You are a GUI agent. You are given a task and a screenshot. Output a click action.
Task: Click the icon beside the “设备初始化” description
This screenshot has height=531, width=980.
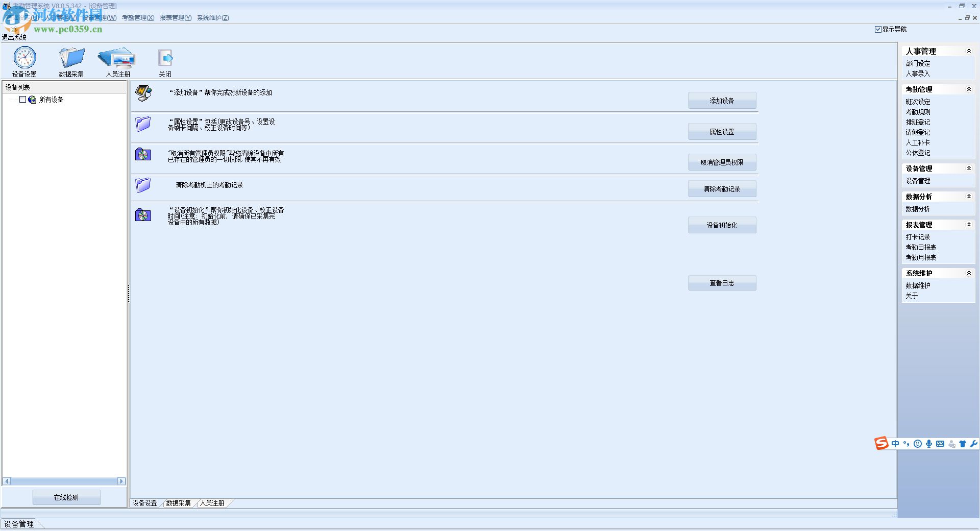coord(143,215)
